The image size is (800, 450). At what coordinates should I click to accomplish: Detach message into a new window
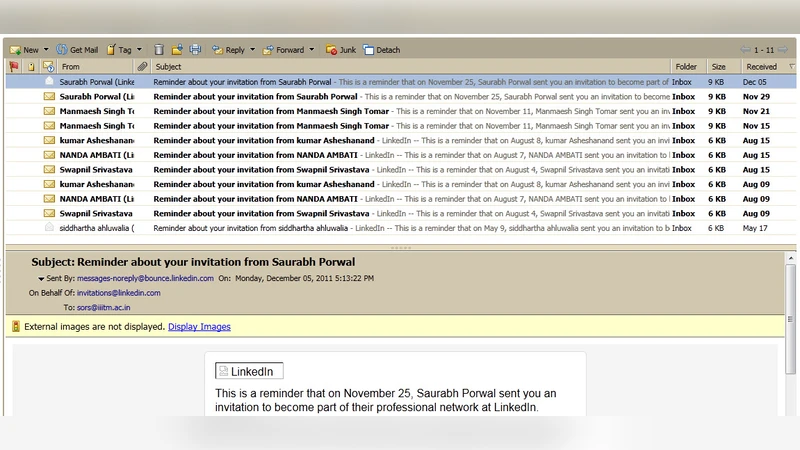coord(381,50)
